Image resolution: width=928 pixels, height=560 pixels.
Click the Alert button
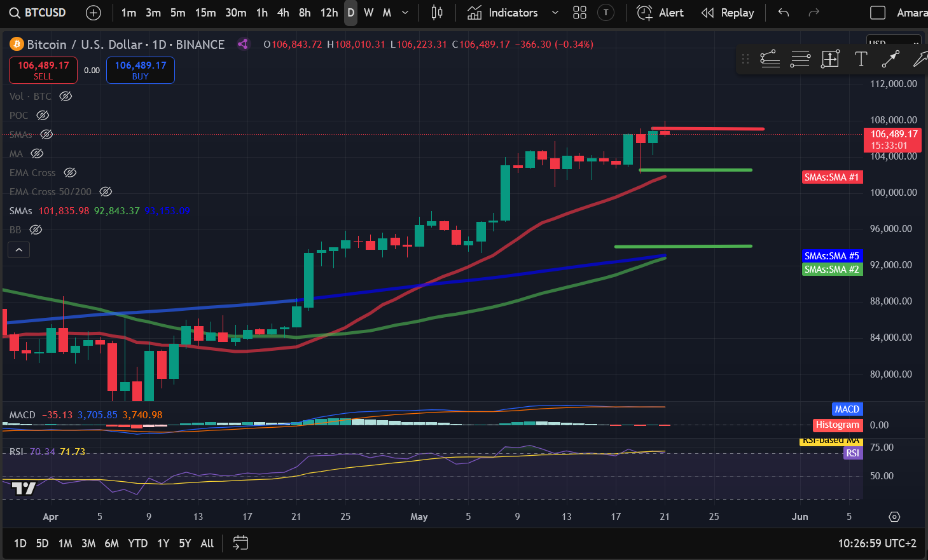coord(660,13)
